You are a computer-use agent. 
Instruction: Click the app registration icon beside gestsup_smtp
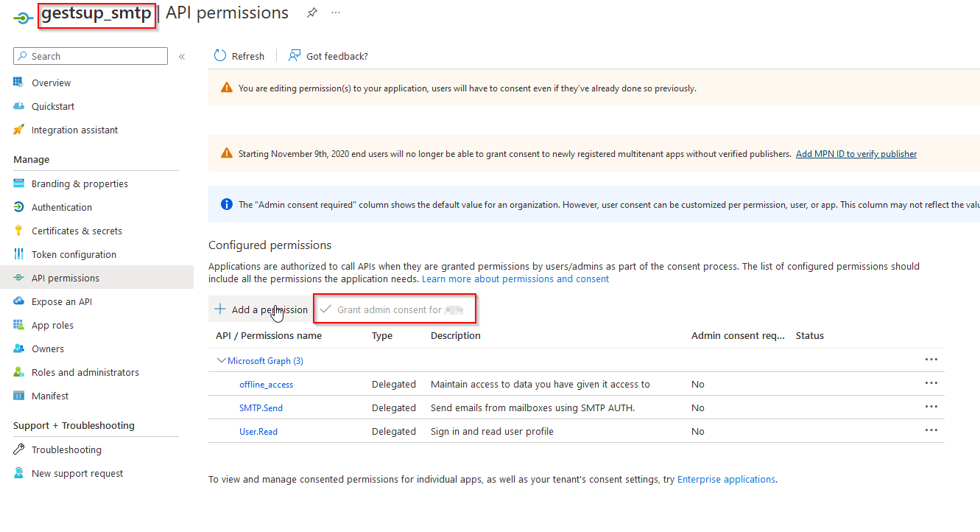point(23,17)
